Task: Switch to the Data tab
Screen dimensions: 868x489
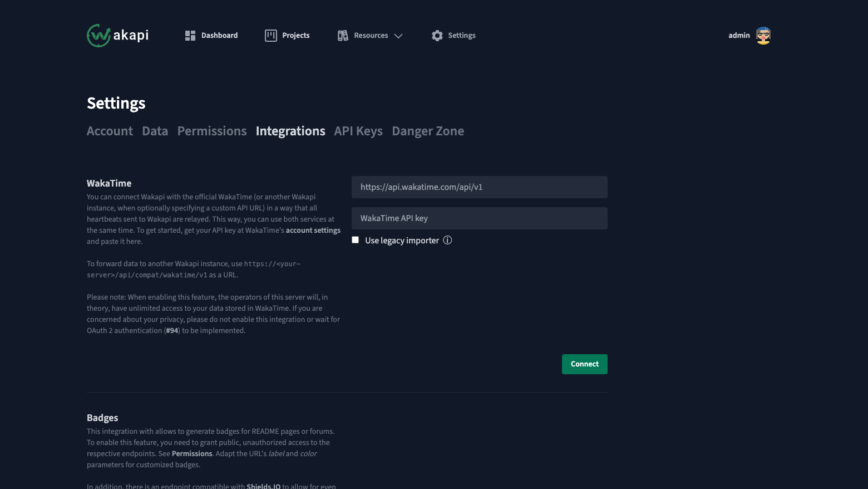Action: tap(155, 131)
